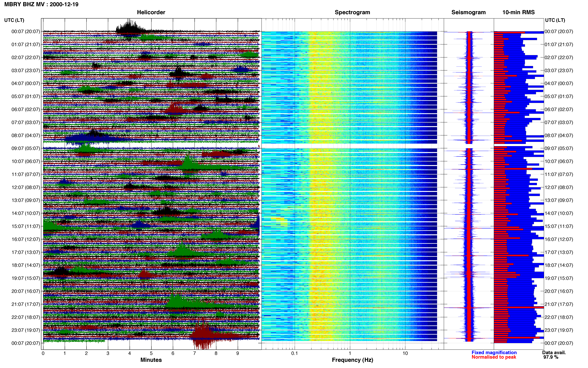This screenshot has width=588, height=368.
Task: Click the right time label '06:07 (02:07)'
Action: pos(559,109)
